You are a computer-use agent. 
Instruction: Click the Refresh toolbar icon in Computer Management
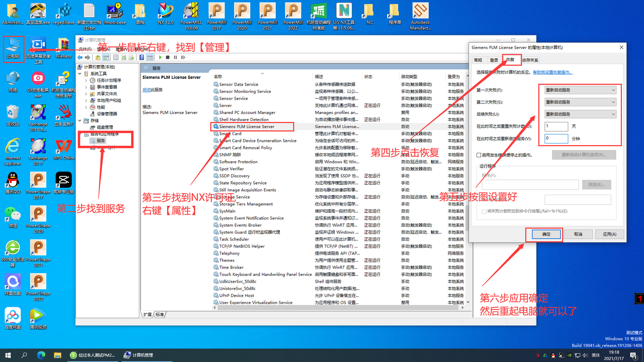coord(124,58)
